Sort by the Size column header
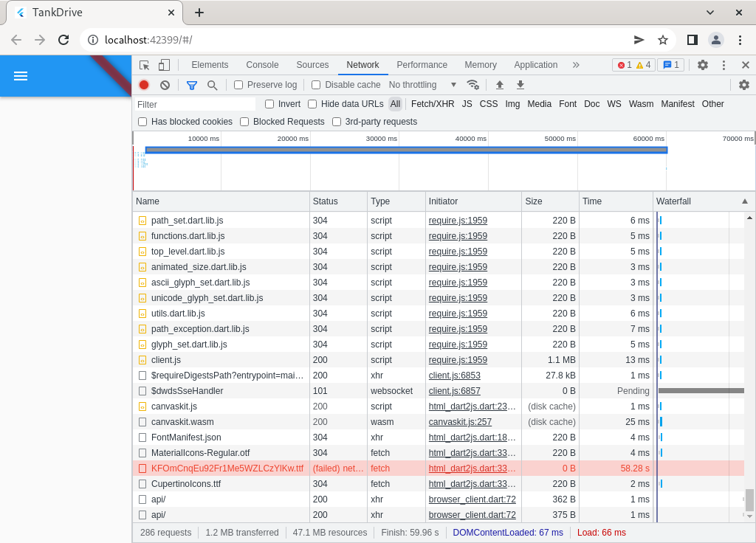 coord(550,201)
